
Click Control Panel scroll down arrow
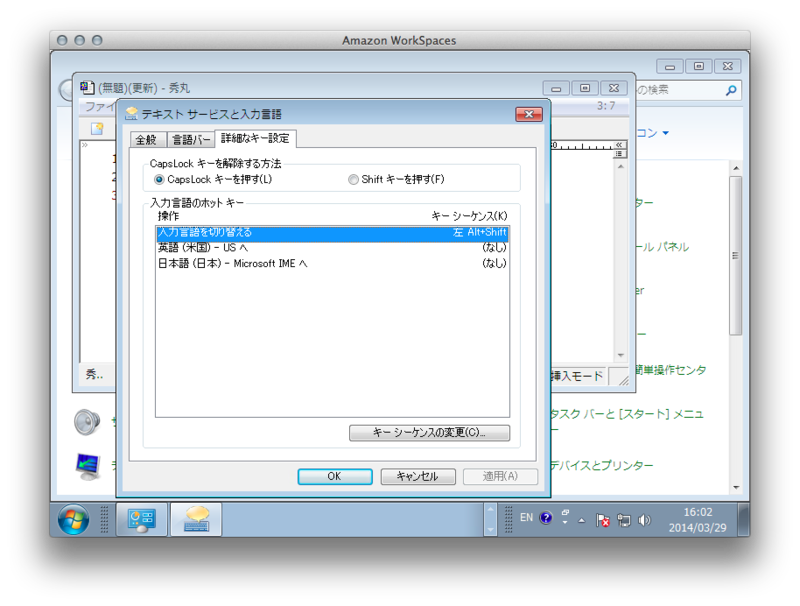736,487
